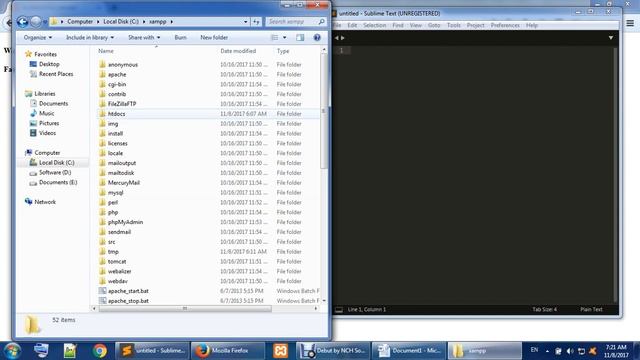Click the XAMPP control panel taskbar icon

pos(280,351)
